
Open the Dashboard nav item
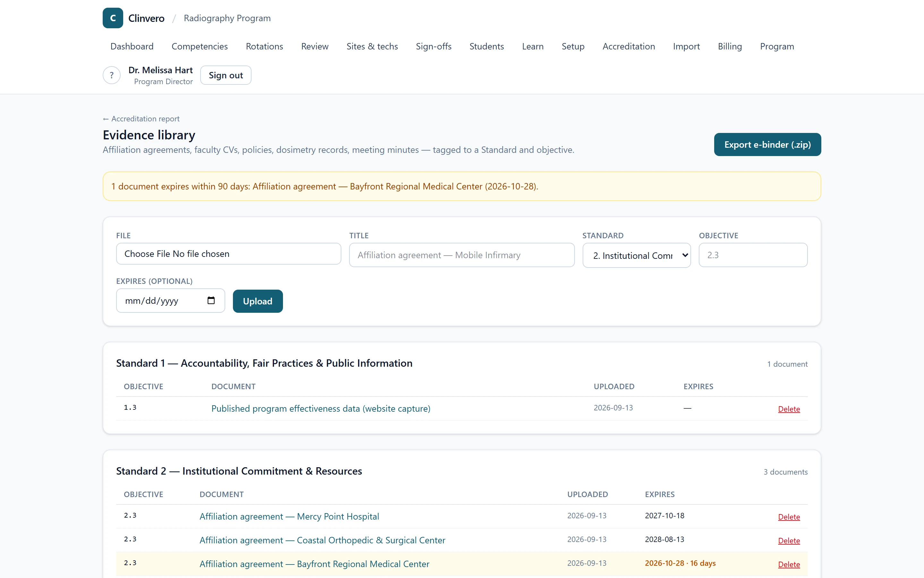(x=132, y=46)
